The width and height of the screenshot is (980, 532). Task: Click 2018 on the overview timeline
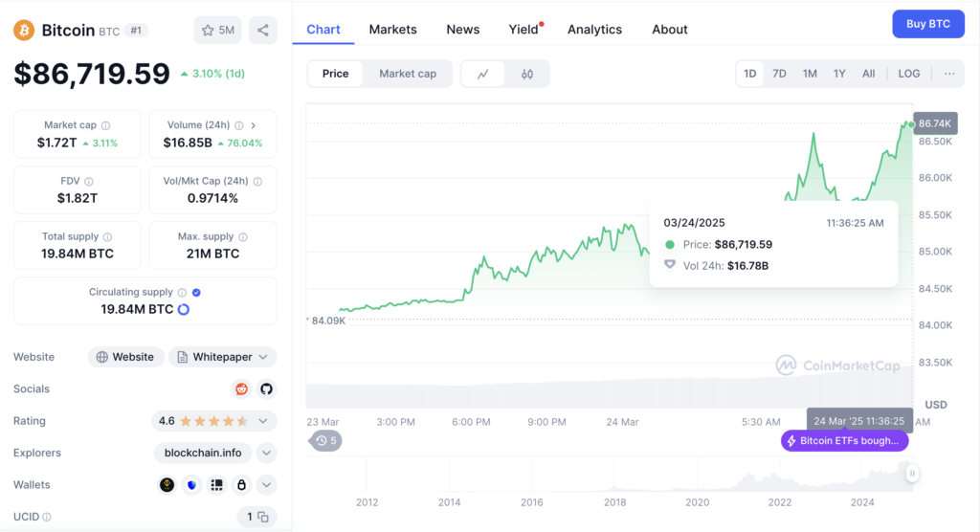[614, 502]
